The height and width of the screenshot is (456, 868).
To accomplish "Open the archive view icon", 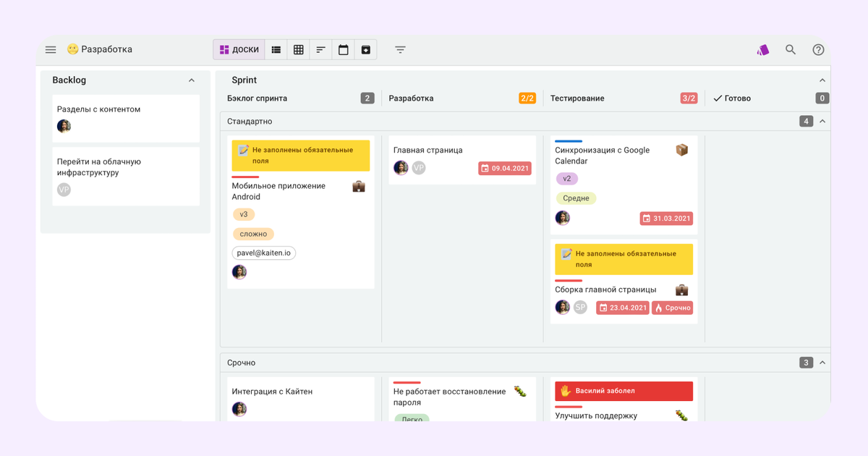I will pos(366,50).
